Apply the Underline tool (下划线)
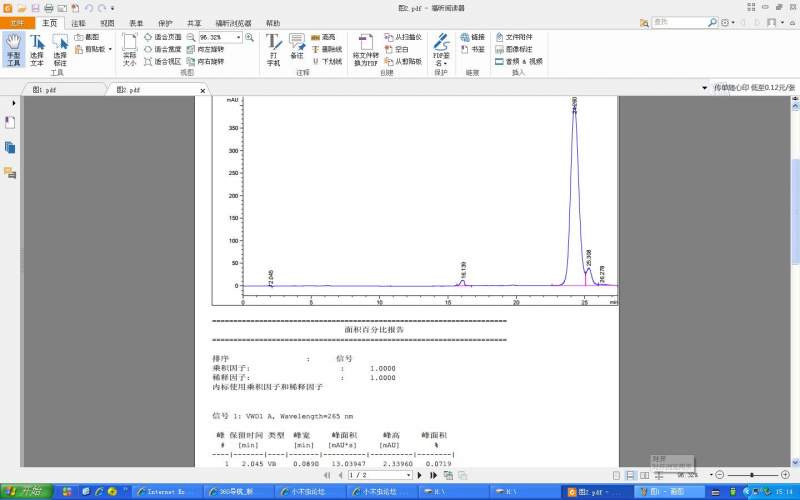Image resolution: width=800 pixels, height=500 pixels. pos(327,62)
